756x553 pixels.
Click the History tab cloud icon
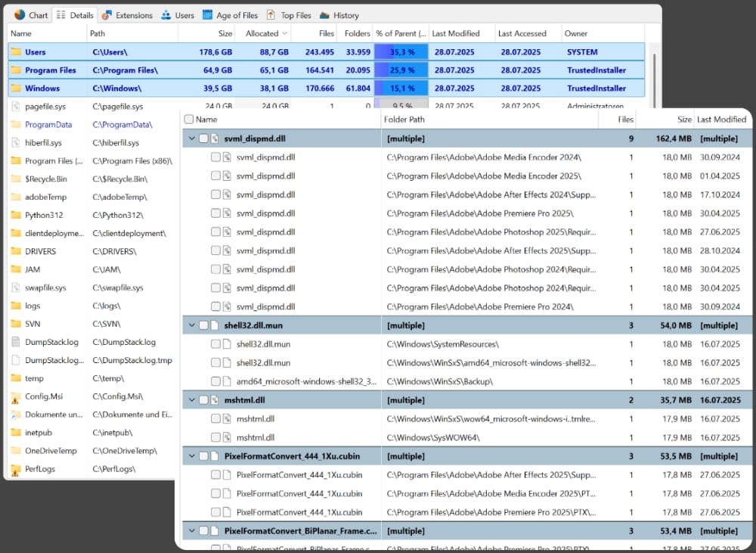coord(324,15)
